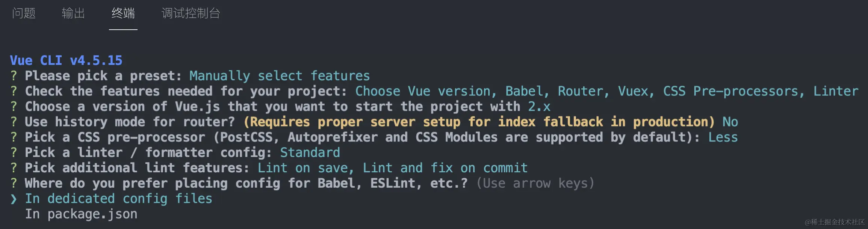868x229 pixels.
Task: Click the "Vue CLI v4.5.15" header text
Action: 66,60
